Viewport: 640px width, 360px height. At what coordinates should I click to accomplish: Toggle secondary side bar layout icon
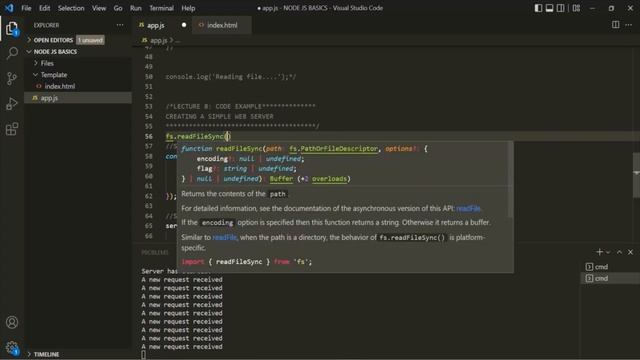tap(561, 8)
